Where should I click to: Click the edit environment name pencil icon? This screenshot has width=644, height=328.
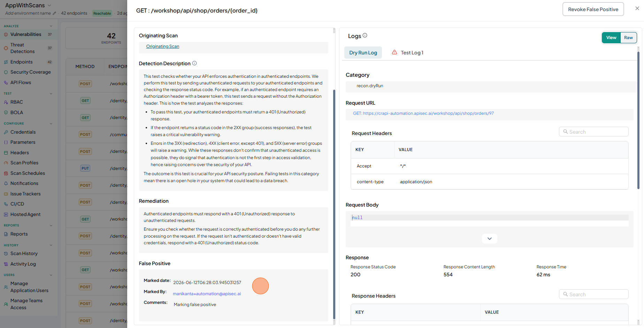(54, 13)
